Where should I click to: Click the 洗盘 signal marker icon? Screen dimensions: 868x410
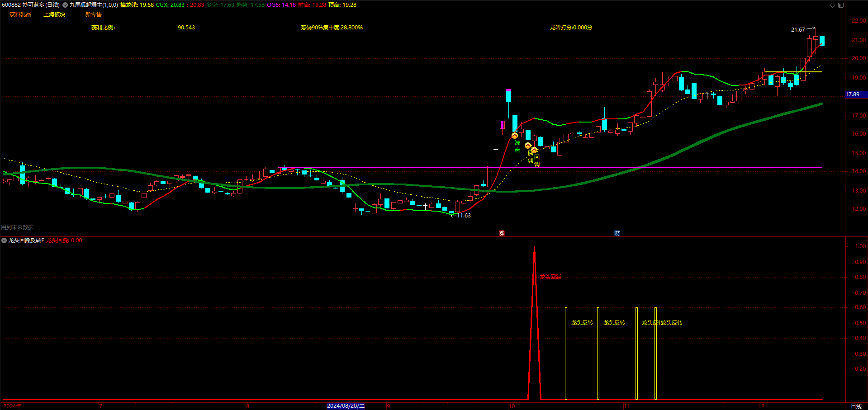click(515, 136)
